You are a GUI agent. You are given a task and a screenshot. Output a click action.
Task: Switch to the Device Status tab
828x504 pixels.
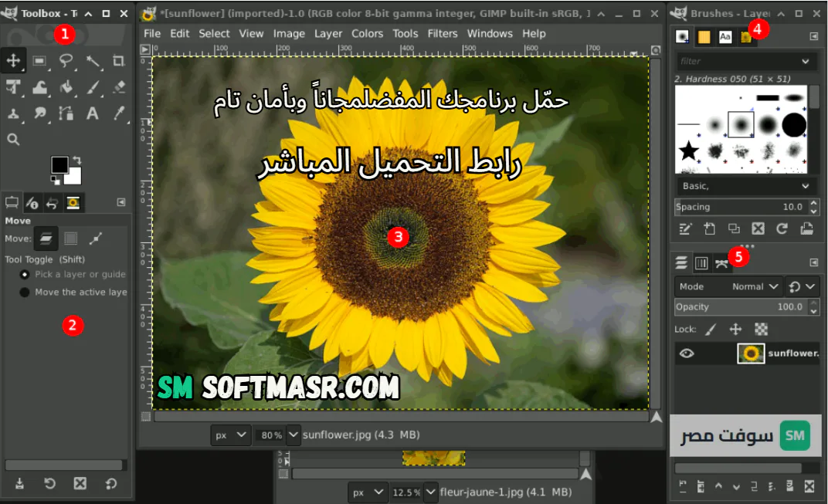click(x=32, y=203)
